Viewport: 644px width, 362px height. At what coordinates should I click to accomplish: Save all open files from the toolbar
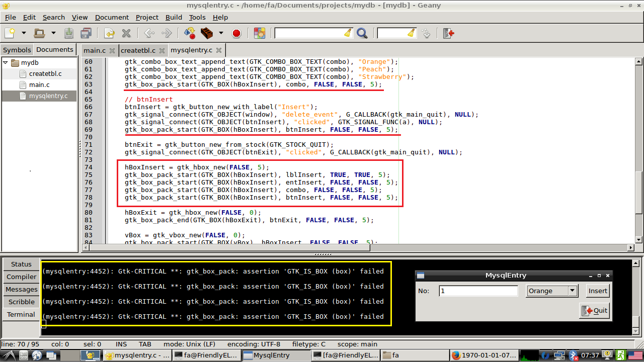[x=86, y=33]
